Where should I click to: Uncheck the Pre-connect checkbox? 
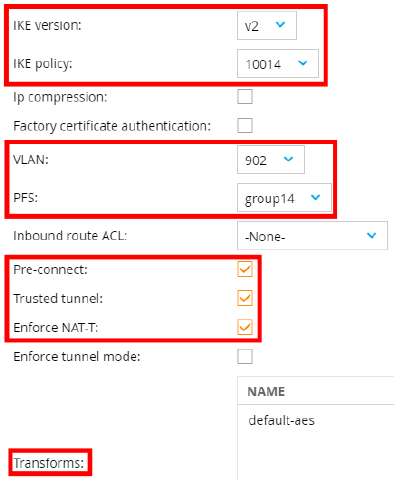pos(245,269)
